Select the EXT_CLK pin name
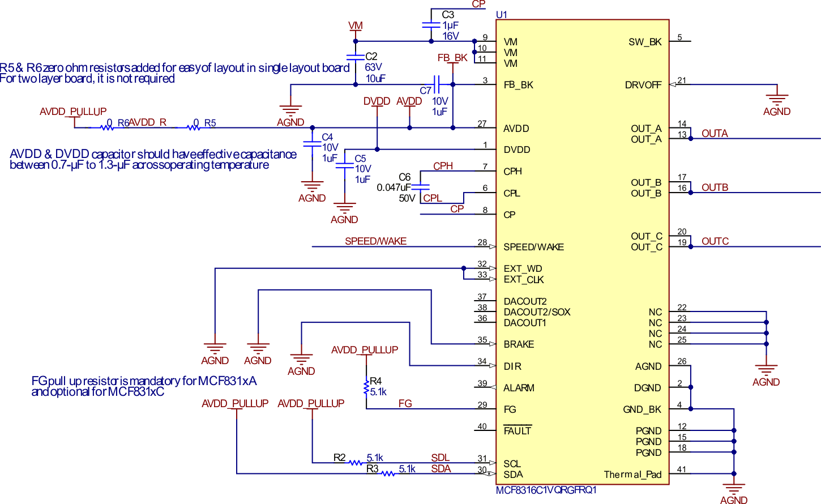This screenshot has width=821, height=504. coord(524,280)
